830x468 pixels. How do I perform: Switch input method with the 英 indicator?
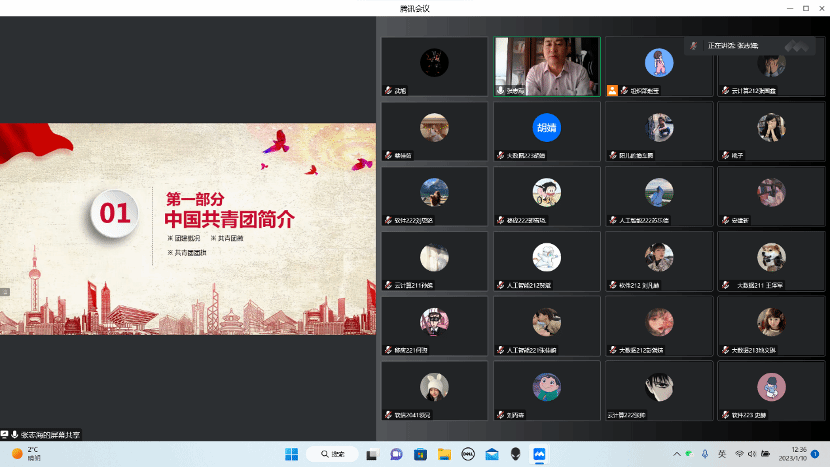[x=722, y=454]
